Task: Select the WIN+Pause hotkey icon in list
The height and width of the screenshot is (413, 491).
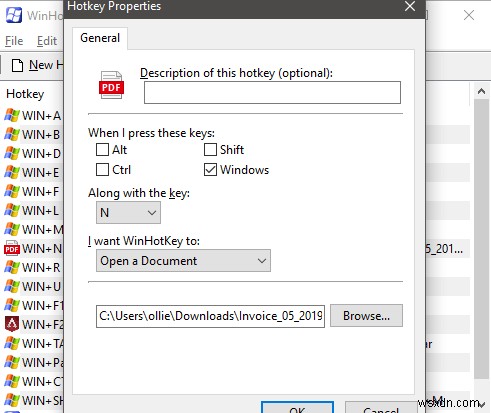Action: [12, 362]
